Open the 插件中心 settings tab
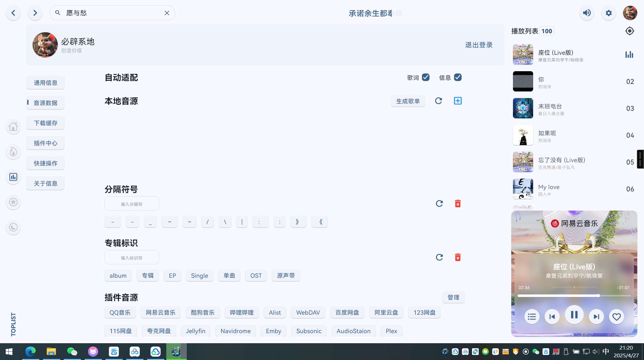 (45, 143)
